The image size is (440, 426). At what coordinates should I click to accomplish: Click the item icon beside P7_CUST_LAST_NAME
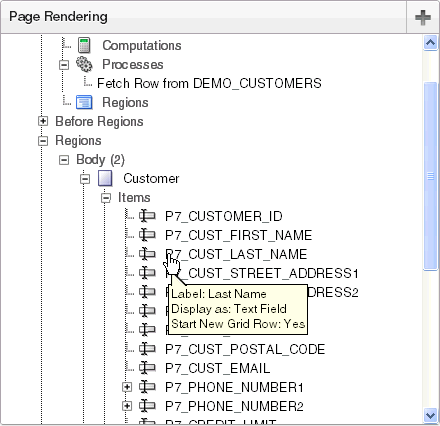coord(147,254)
